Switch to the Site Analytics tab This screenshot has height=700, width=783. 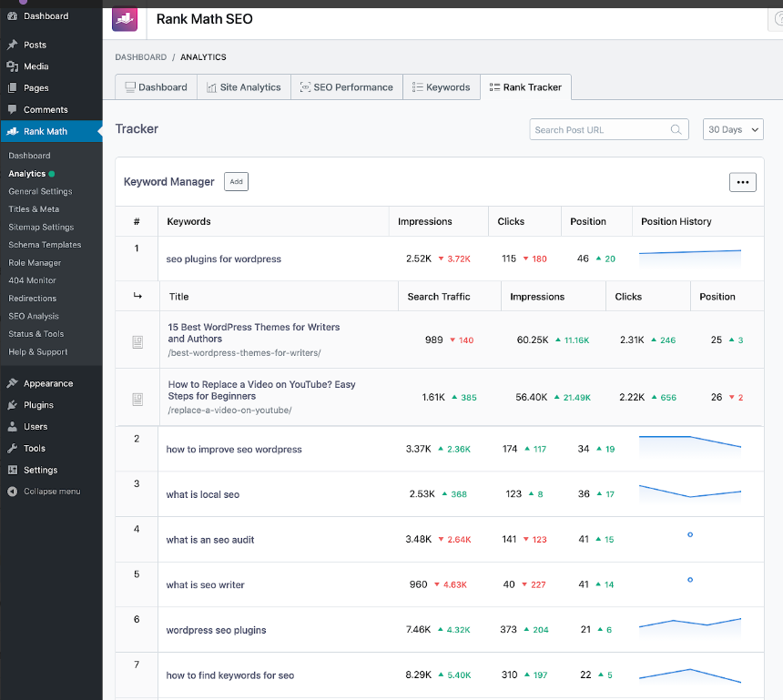point(244,87)
